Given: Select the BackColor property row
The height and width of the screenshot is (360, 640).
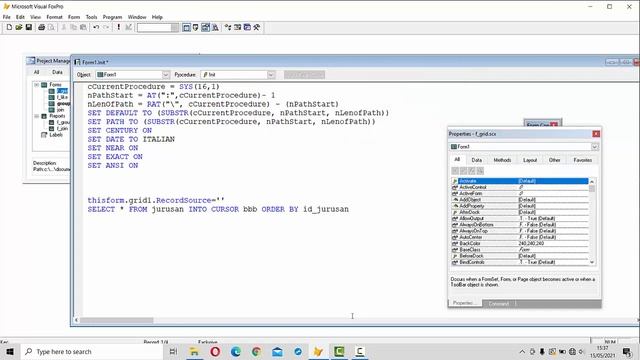Looking at the screenshot, I should [520, 243].
